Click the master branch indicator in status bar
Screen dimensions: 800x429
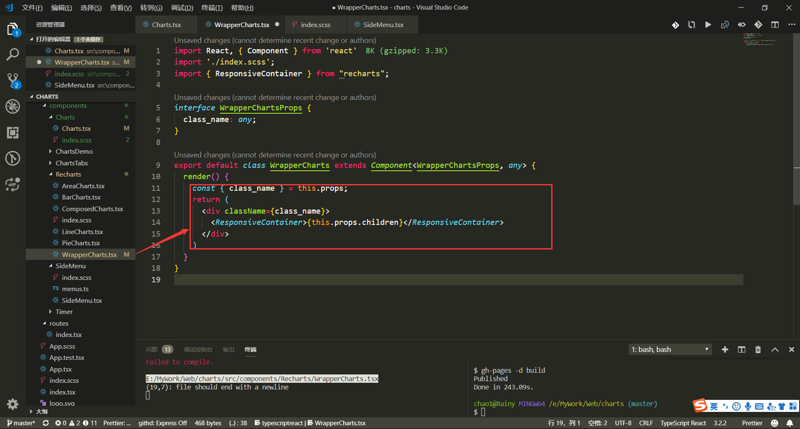pos(21,423)
